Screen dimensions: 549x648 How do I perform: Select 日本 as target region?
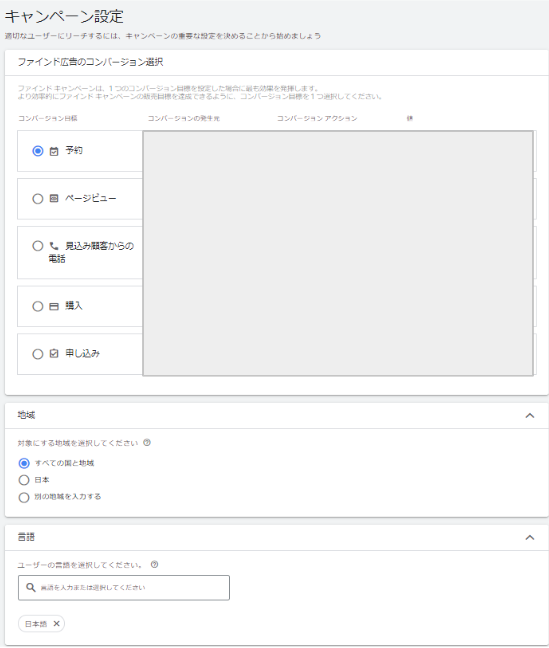24,480
